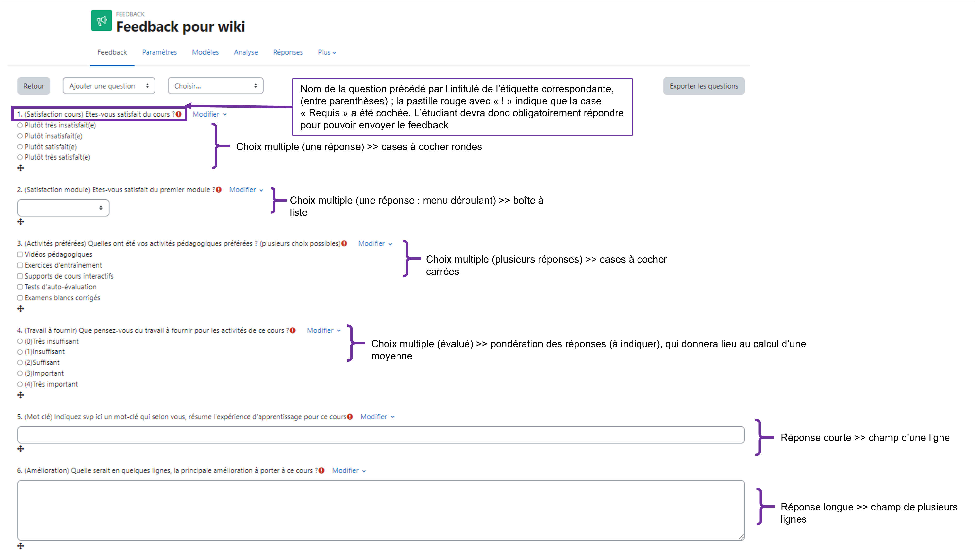Click move handle under question 2 dropdown
975x560 pixels.
point(21,222)
